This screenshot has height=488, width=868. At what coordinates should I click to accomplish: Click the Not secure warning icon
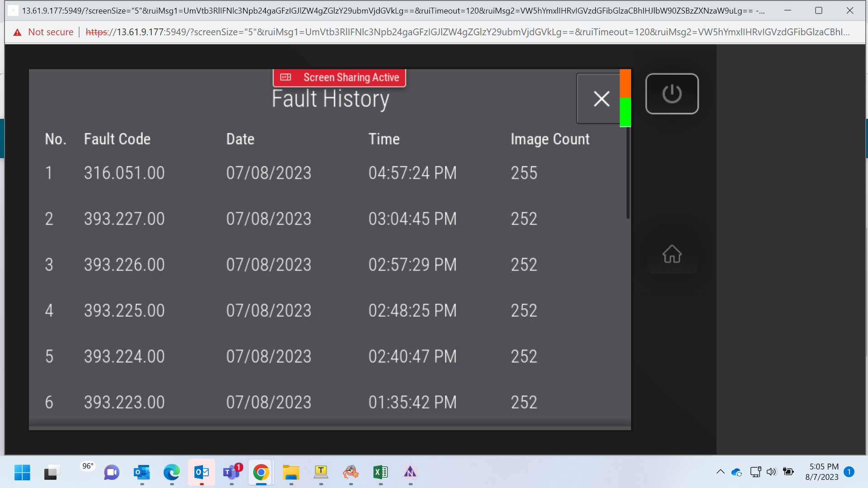[17, 32]
